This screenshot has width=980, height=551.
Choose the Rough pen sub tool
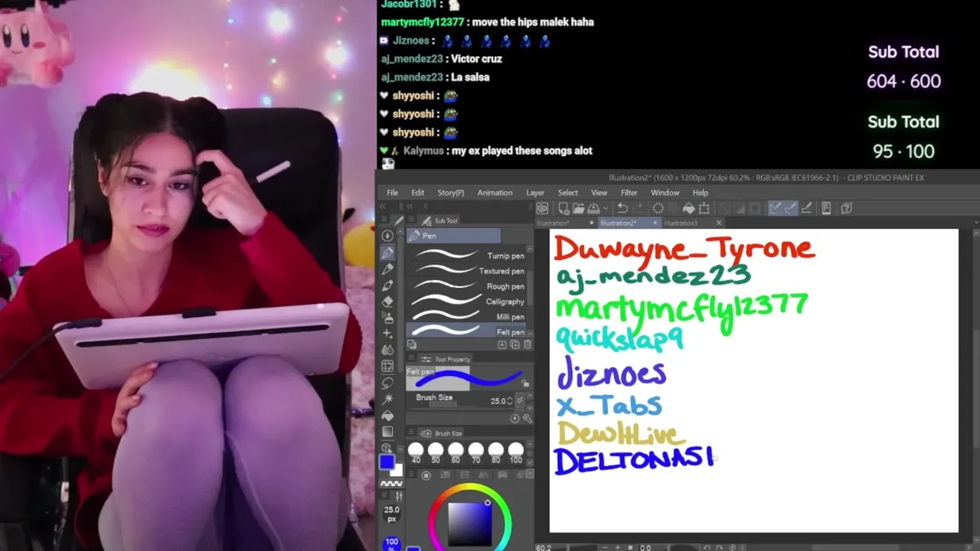click(467, 286)
